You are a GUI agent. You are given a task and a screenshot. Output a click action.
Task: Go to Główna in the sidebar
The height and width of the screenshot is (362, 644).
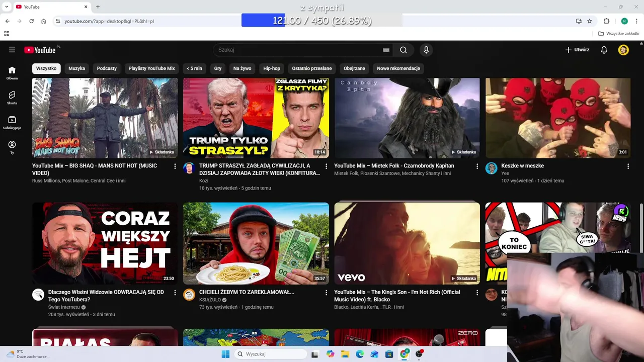(12, 73)
